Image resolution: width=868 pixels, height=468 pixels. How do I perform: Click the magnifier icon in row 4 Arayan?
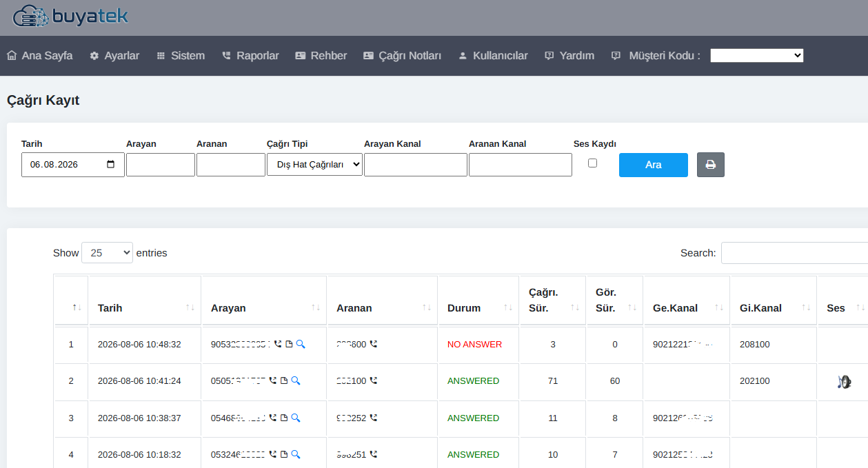click(x=296, y=454)
